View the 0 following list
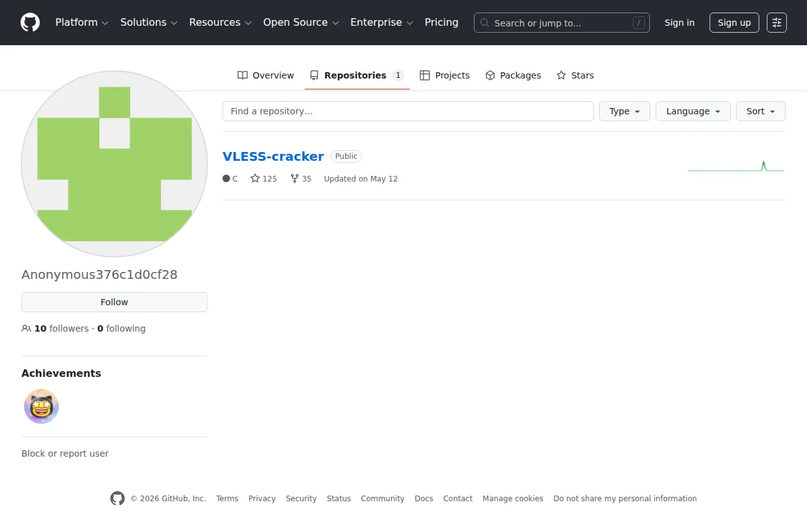 pos(121,328)
